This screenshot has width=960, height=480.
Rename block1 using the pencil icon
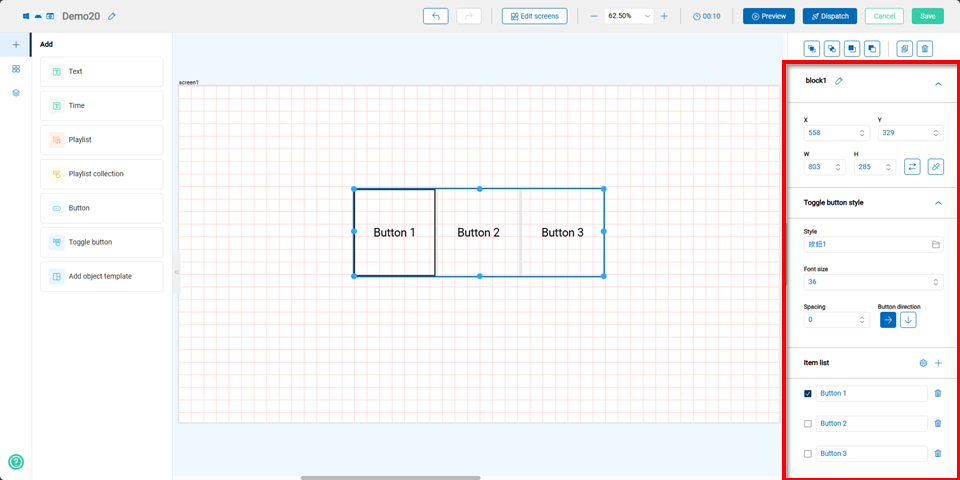click(x=839, y=80)
